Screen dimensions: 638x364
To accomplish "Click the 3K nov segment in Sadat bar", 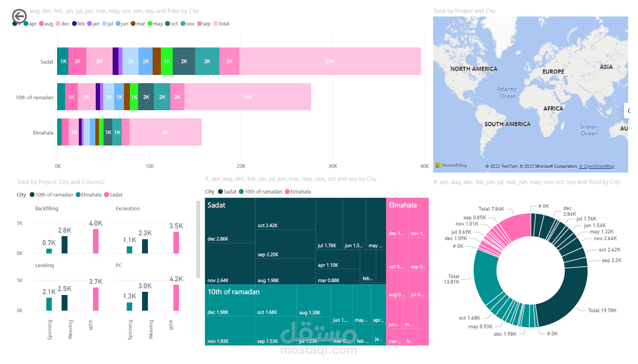I will (207, 61).
